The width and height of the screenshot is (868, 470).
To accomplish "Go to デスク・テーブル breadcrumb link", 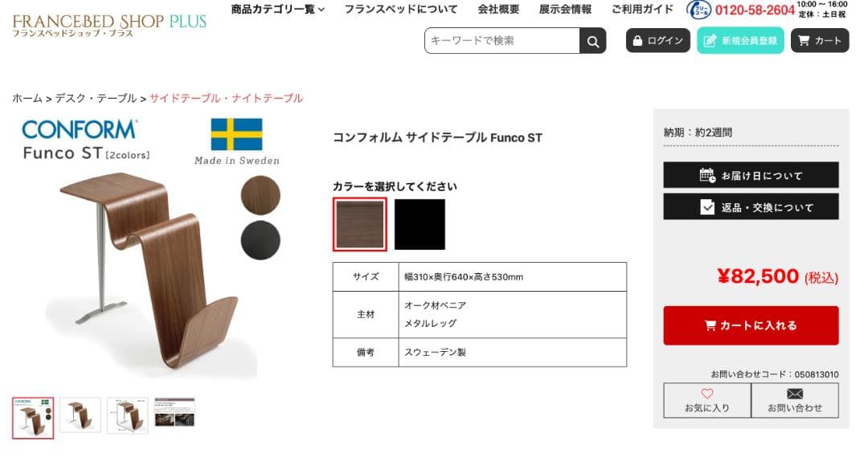I will tap(96, 98).
